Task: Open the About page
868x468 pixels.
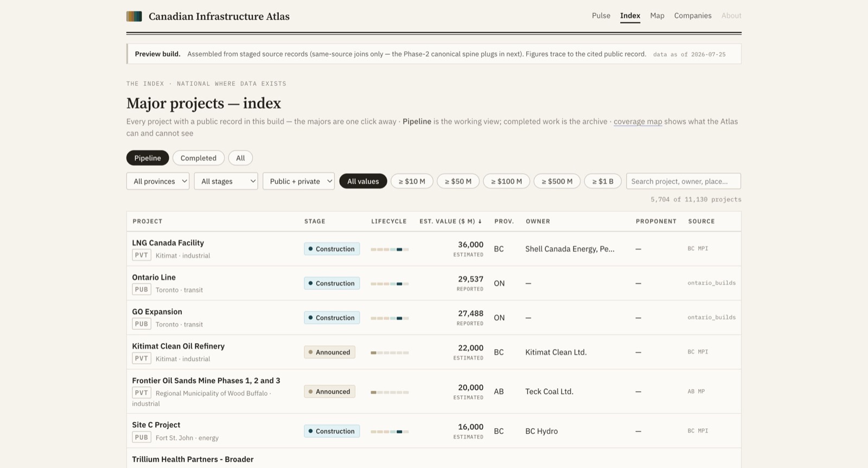Action: tap(731, 16)
